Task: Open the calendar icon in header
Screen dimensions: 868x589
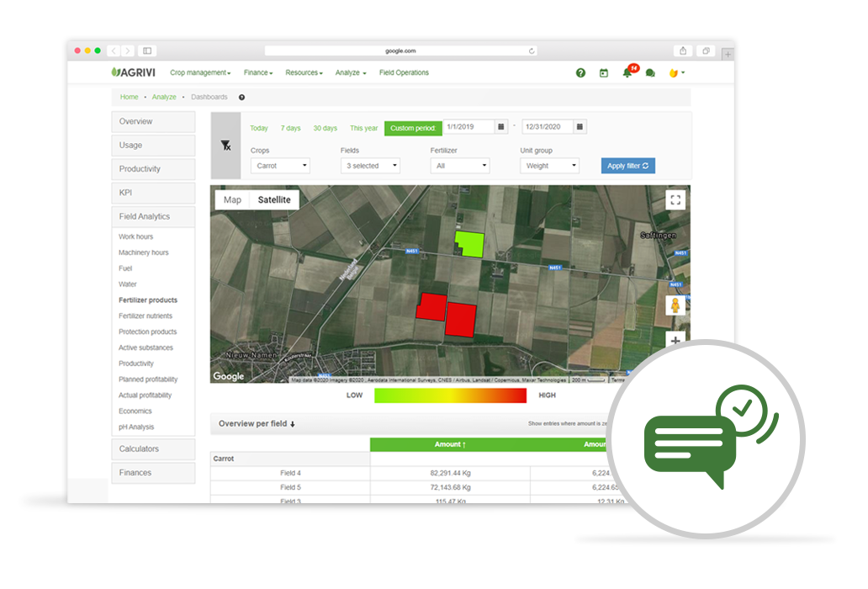Action: coord(603,73)
